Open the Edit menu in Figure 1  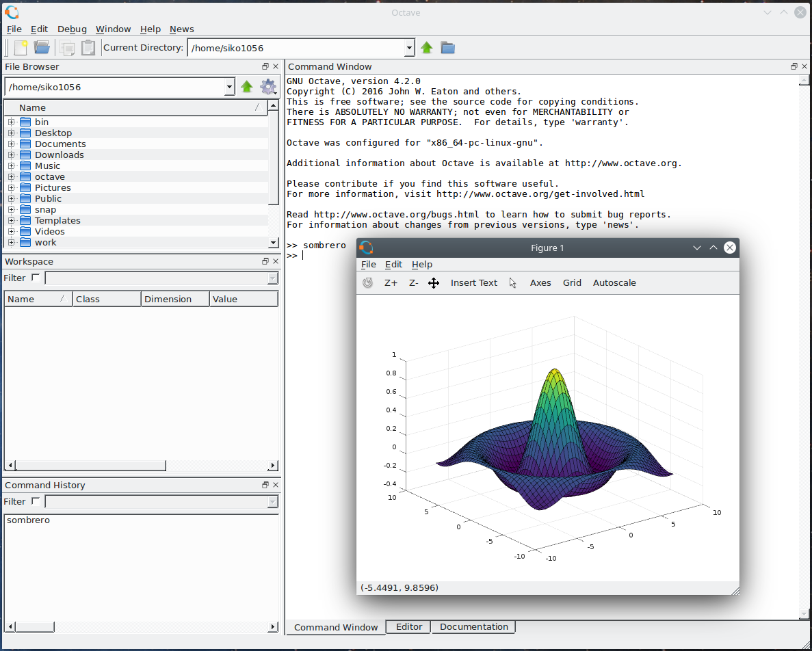click(393, 265)
